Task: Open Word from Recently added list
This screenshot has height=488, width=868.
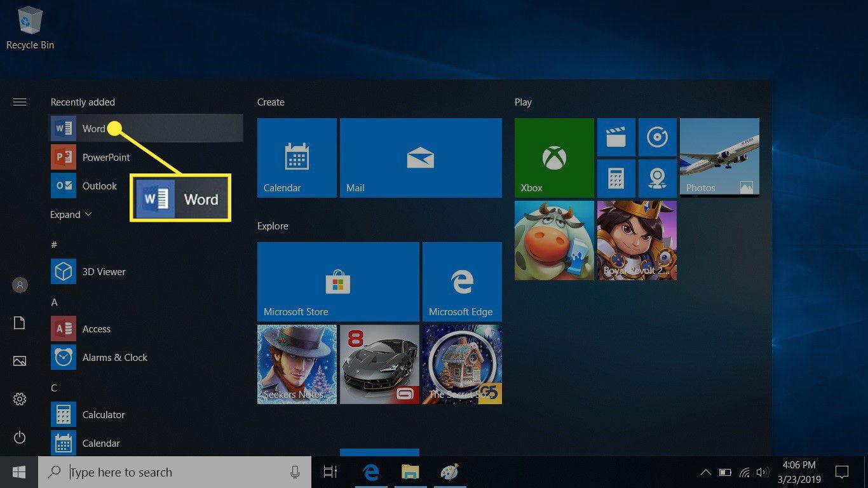Action: [x=146, y=128]
